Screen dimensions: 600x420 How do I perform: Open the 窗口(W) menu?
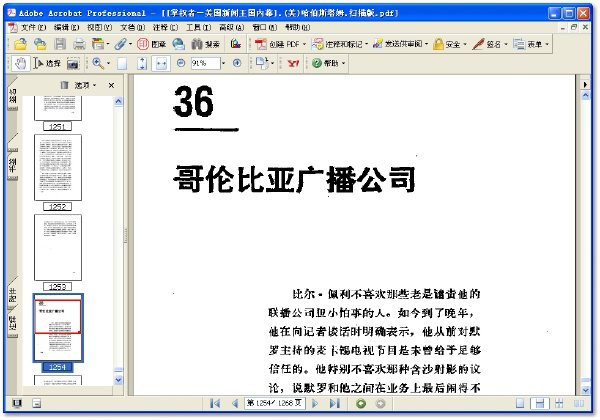coord(264,28)
